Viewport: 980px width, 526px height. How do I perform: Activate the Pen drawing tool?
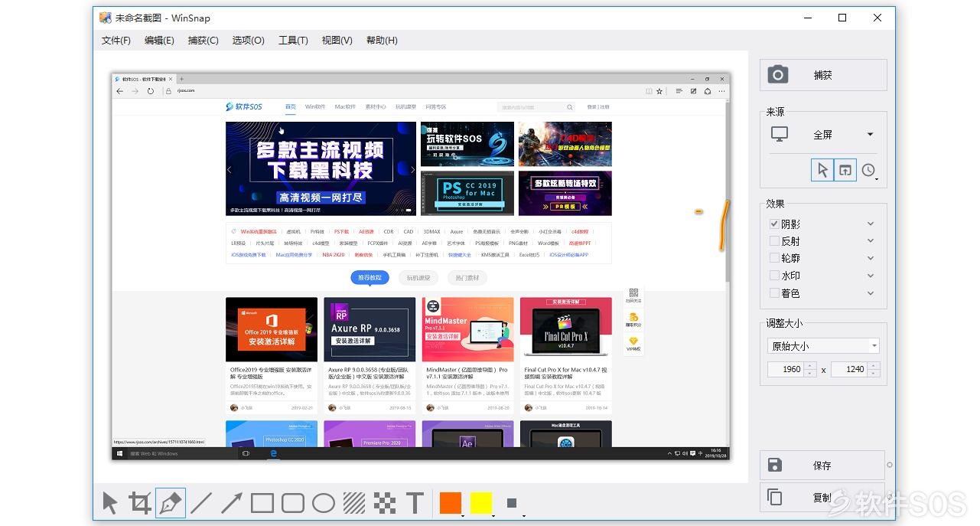click(x=171, y=503)
